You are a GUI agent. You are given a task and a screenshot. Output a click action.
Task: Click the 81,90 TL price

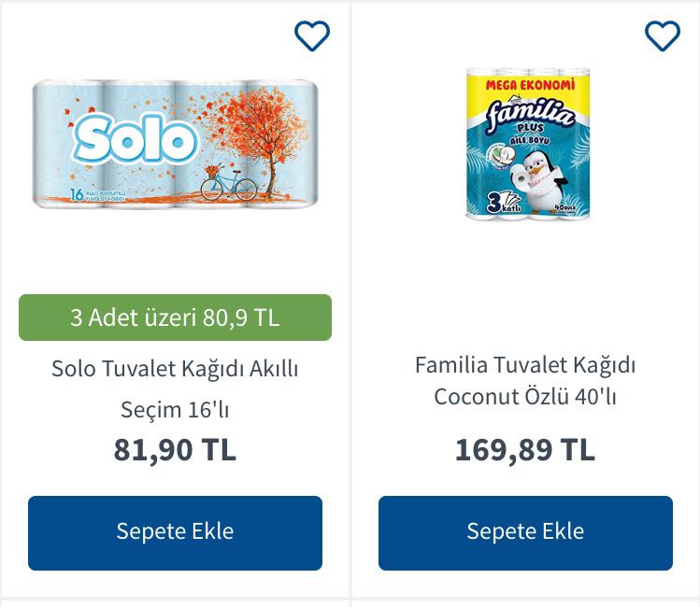pyautogui.click(x=175, y=450)
